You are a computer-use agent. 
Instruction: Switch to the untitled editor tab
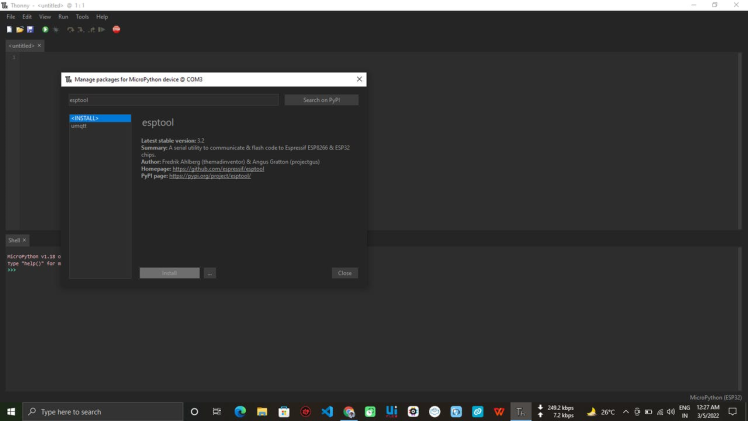click(21, 46)
